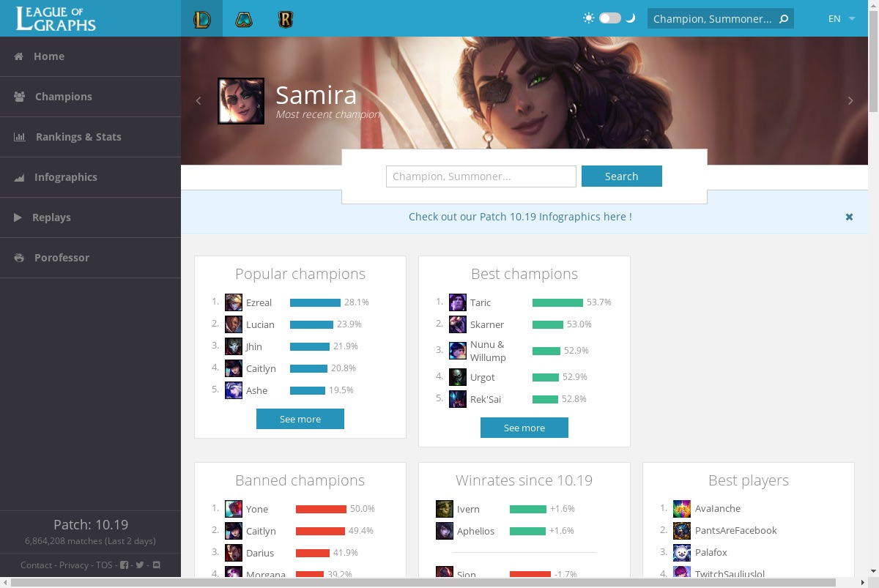Toggle the dark mode switch
This screenshot has width=879, height=588.
[x=610, y=18]
